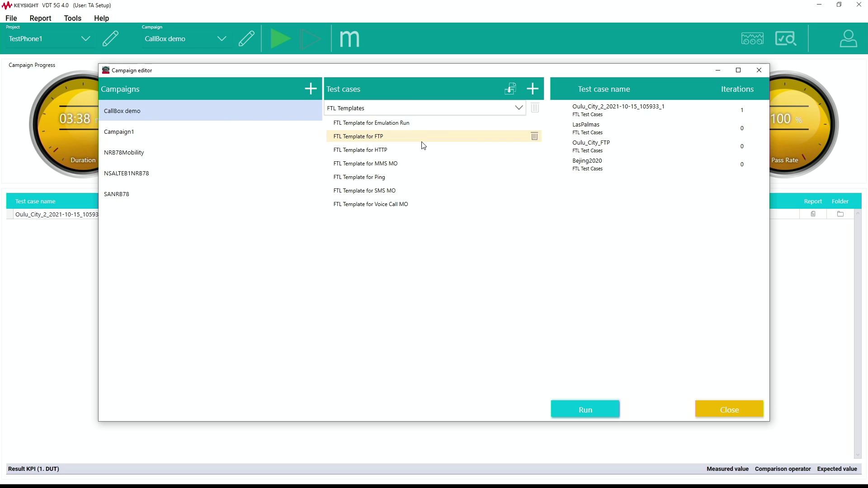Open the TestPhone1 project dropdown
The width and height of the screenshot is (868, 488).
click(x=85, y=39)
